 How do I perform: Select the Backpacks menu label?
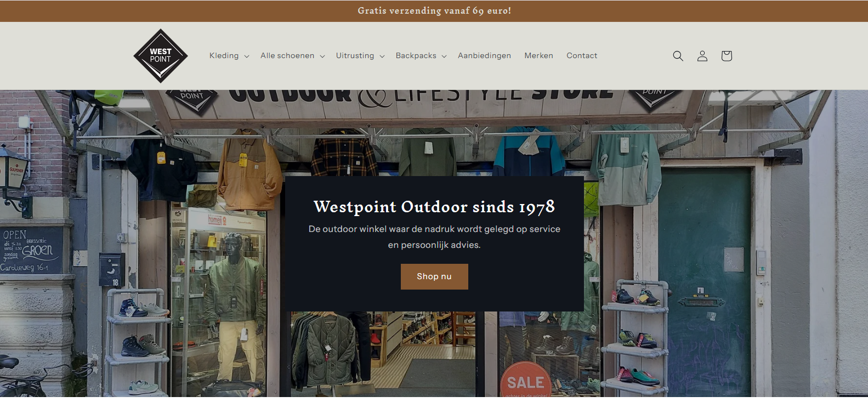[416, 55]
